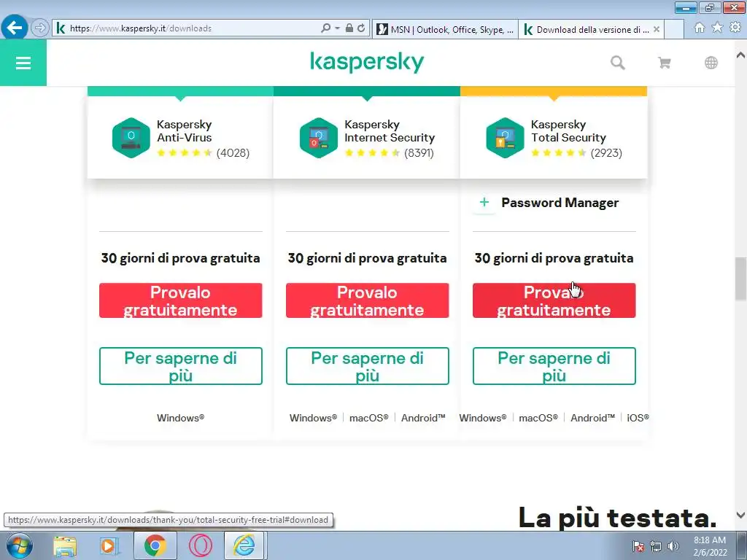The image size is (747, 560).
Task: Click the (8391) review count
Action: click(x=419, y=153)
